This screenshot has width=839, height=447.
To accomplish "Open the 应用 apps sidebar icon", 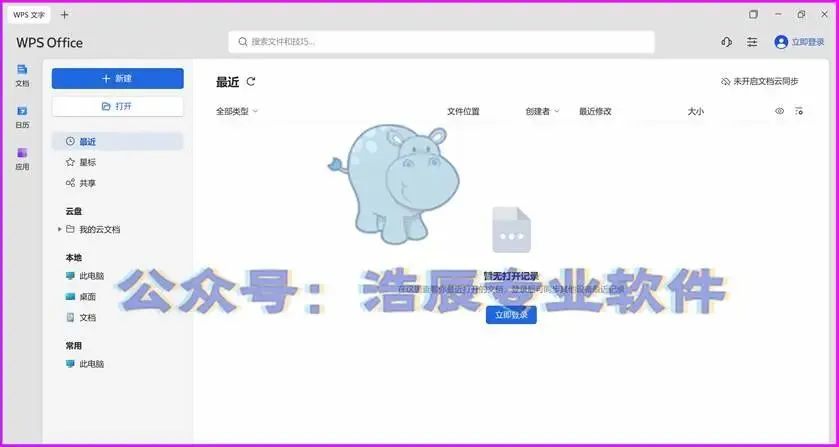I will click(x=22, y=159).
